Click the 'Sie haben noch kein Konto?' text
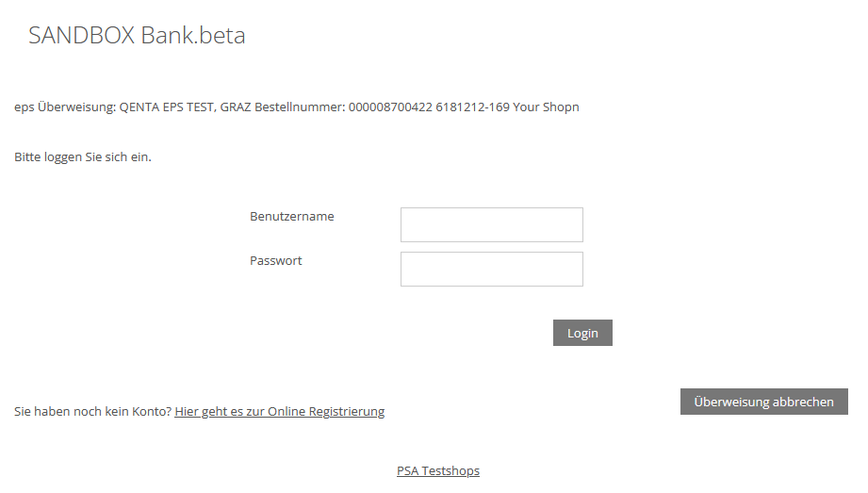 click(93, 412)
